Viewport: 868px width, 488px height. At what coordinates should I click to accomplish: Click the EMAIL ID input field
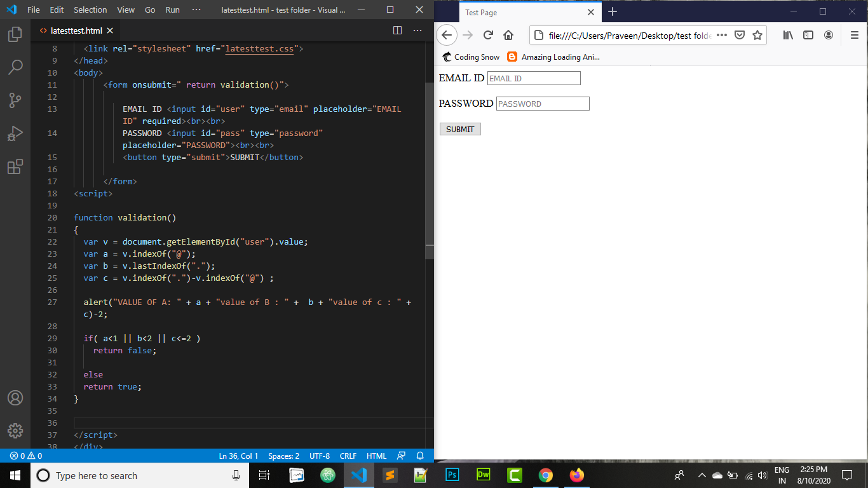coord(534,78)
